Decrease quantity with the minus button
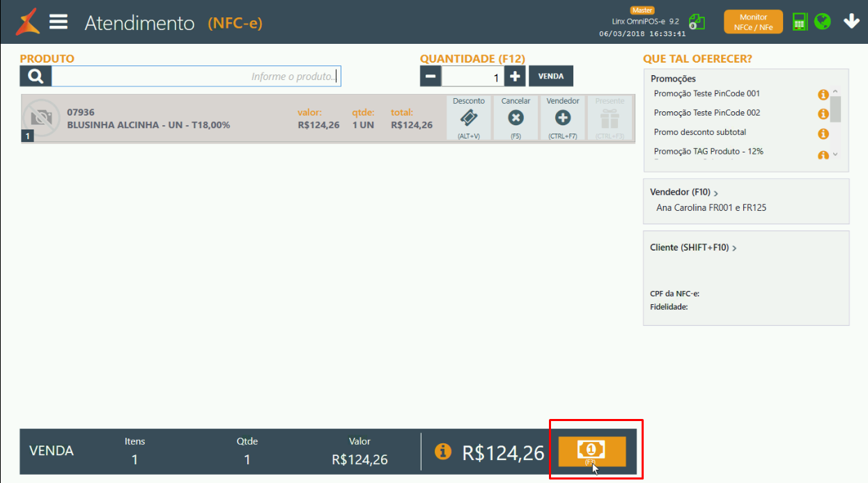This screenshot has width=868, height=483. click(431, 77)
